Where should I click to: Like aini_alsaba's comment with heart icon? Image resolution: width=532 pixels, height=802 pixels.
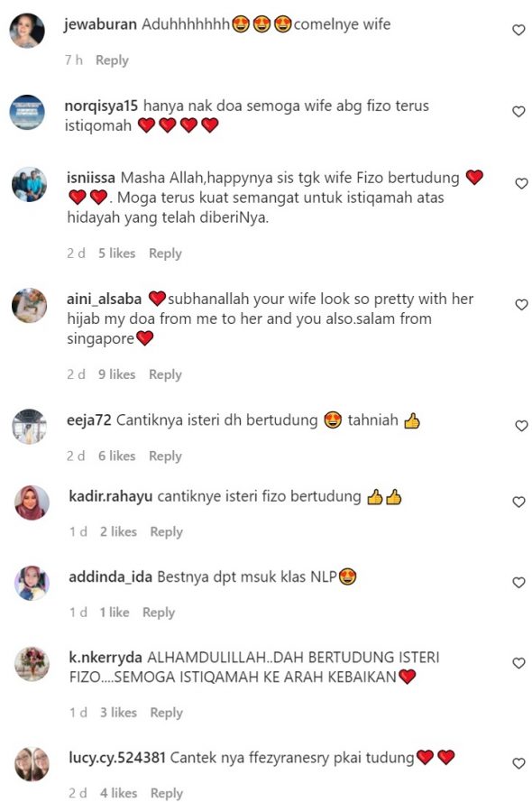coord(521,304)
